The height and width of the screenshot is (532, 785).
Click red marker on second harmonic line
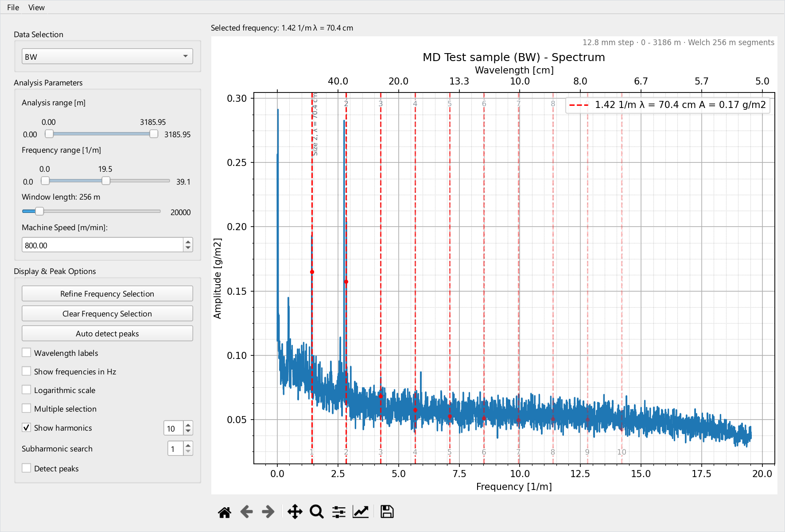click(346, 282)
